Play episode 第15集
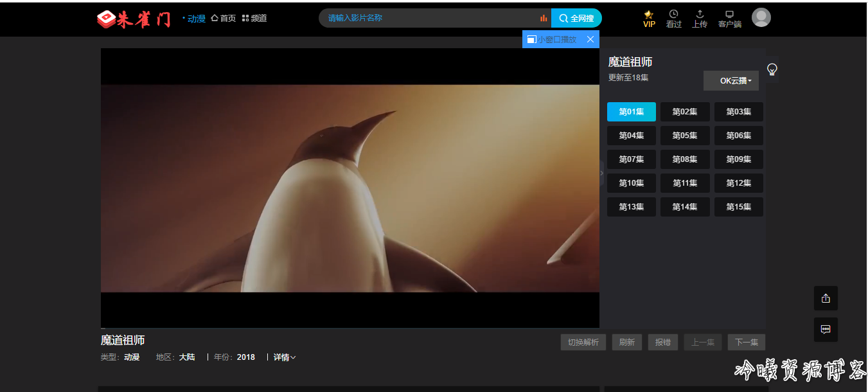868x392 pixels. point(739,207)
